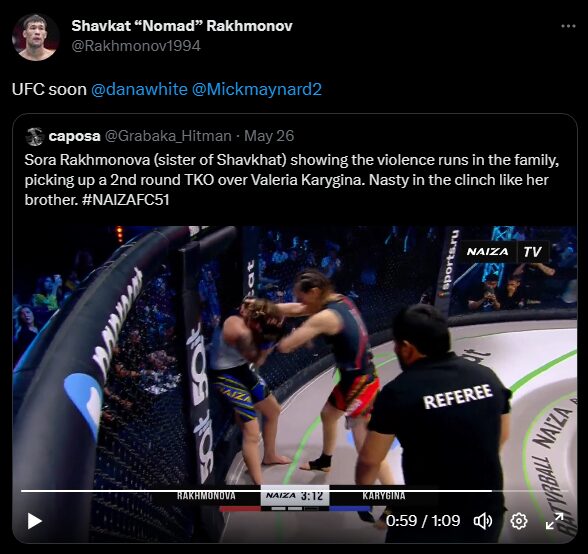This screenshot has width=588, height=554.
Task: Open caposa's small avatar icon
Action: coord(34,136)
